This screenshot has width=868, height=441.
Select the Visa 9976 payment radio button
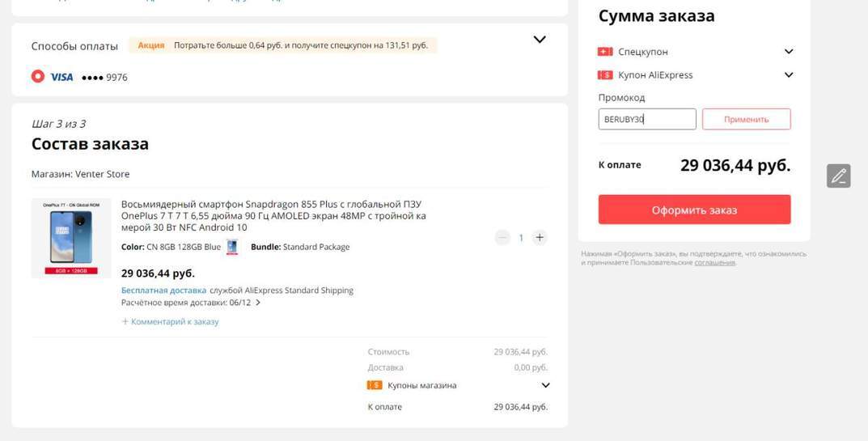pyautogui.click(x=38, y=76)
